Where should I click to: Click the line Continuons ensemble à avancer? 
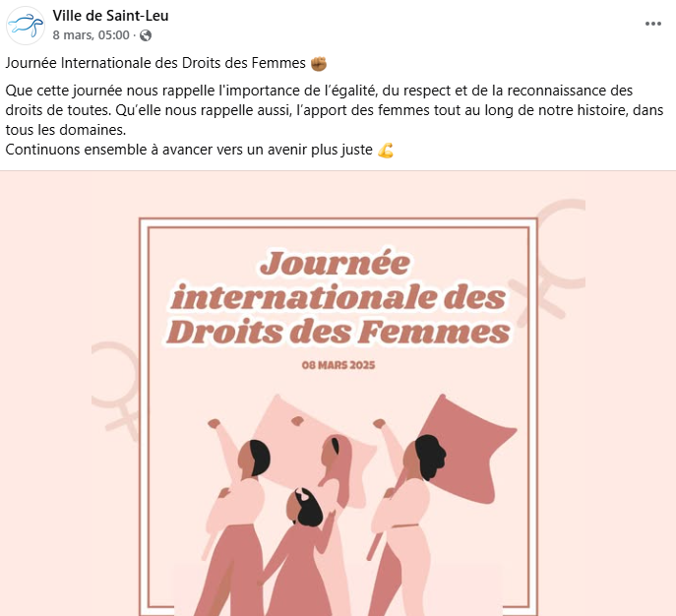pyautogui.click(x=189, y=150)
